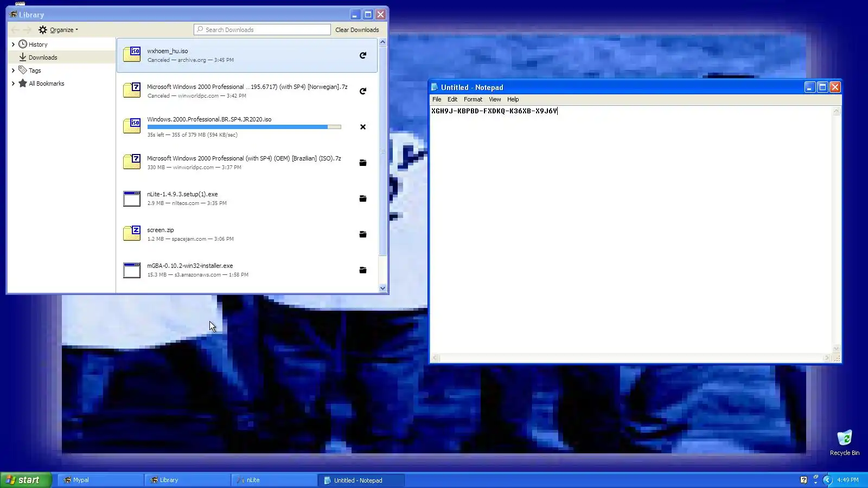The image size is (868, 488).
Task: Select the nLite-1.4.9.3.setup(1).exe file name
Action: [182, 194]
